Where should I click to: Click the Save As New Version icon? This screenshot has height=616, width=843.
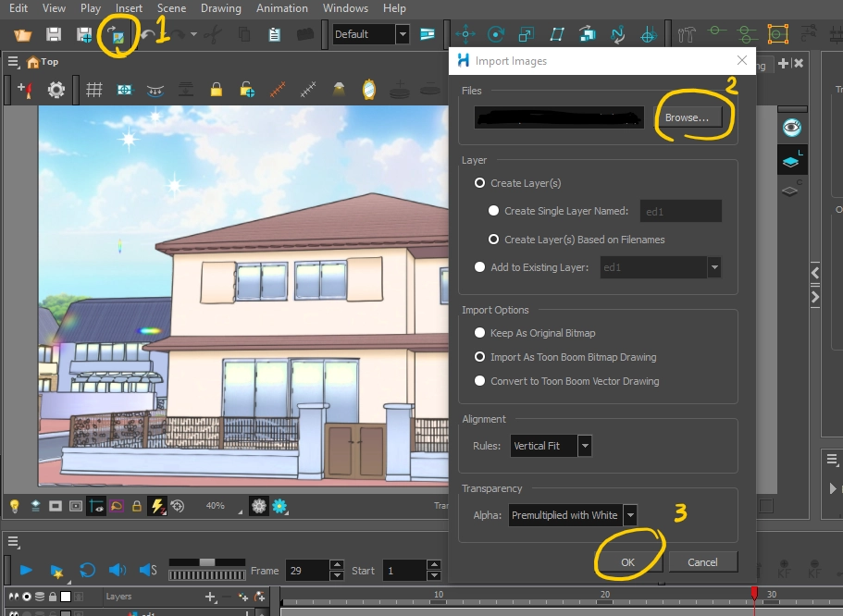click(x=84, y=35)
